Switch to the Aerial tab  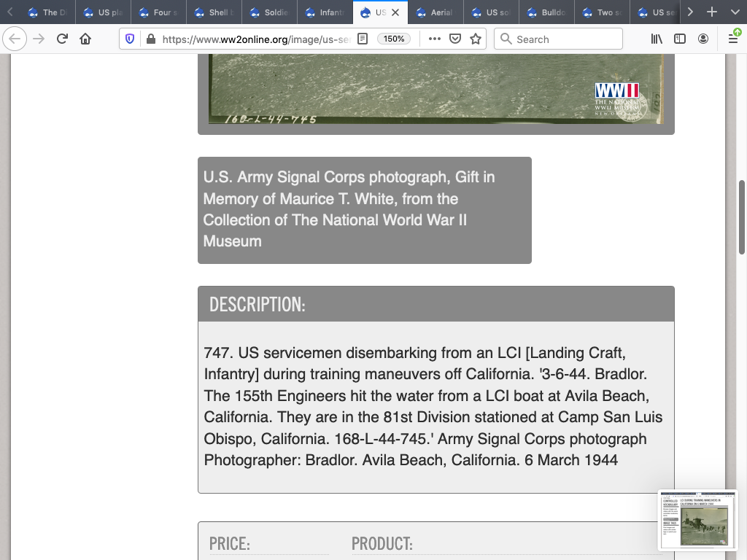435,12
